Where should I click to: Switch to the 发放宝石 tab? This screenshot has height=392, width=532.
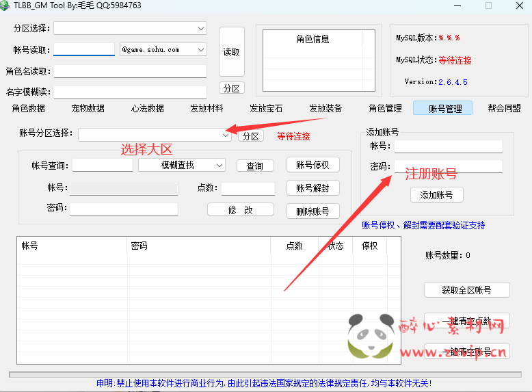point(266,108)
